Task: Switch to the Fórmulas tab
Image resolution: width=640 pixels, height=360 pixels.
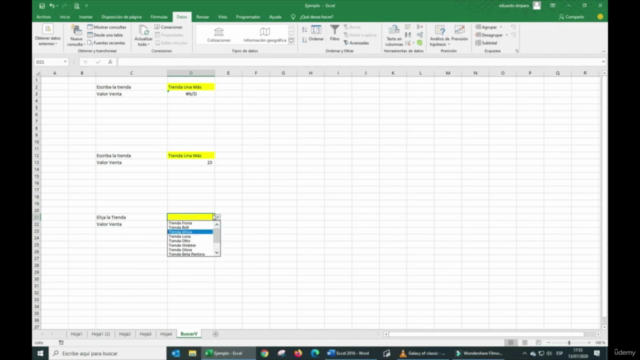Action: tap(159, 17)
